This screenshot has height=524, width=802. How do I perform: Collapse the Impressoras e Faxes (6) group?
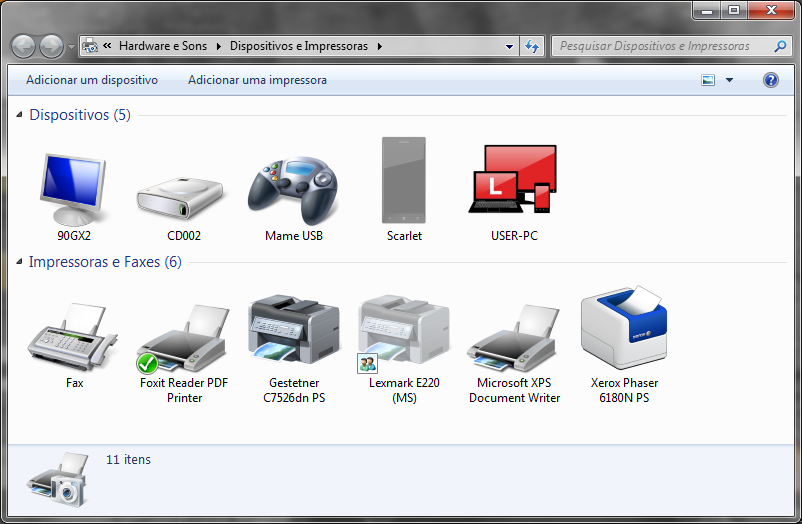(x=19, y=261)
